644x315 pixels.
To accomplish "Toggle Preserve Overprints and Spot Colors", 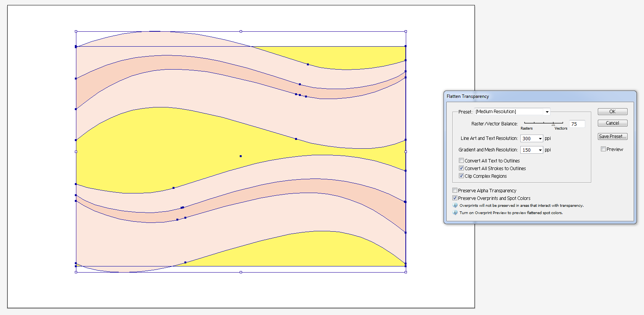I will click(455, 198).
